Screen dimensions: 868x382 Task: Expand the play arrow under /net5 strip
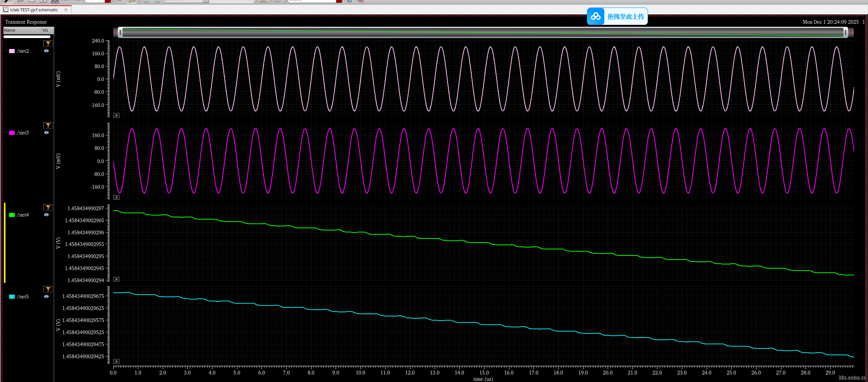pos(116,361)
